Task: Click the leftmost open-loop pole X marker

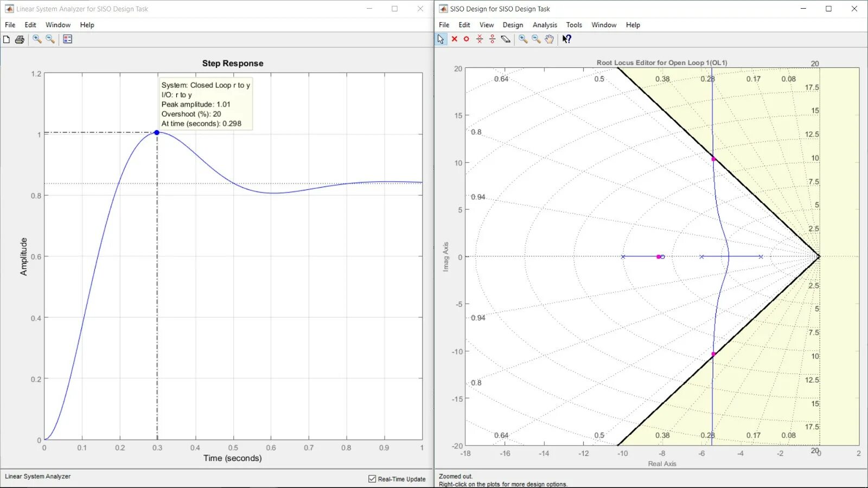Action: (x=623, y=256)
